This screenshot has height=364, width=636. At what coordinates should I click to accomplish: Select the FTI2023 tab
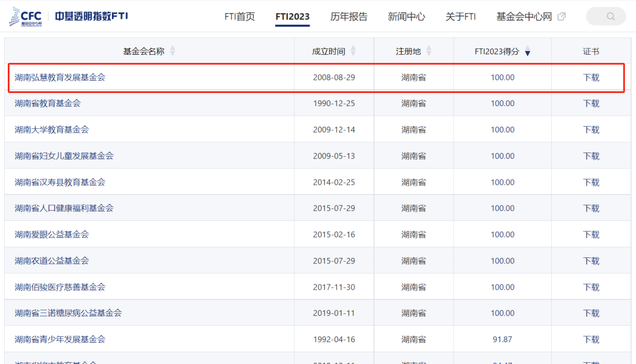293,16
